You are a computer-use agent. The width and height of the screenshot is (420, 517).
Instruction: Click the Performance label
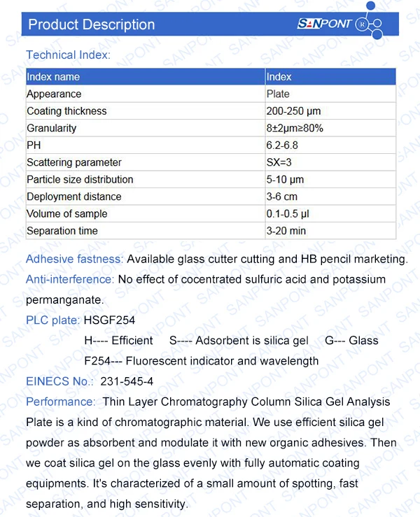[60, 402]
